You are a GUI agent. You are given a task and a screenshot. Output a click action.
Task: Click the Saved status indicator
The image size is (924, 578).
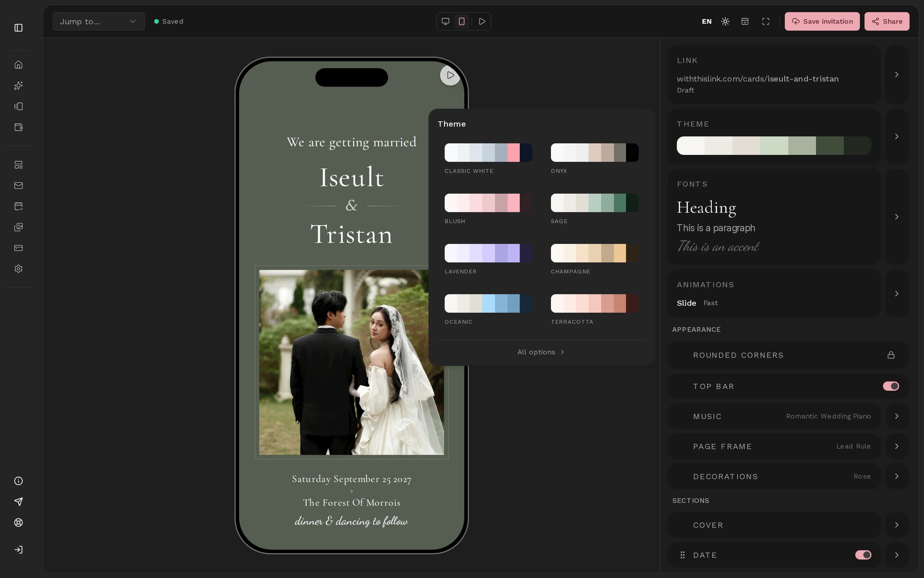click(169, 21)
